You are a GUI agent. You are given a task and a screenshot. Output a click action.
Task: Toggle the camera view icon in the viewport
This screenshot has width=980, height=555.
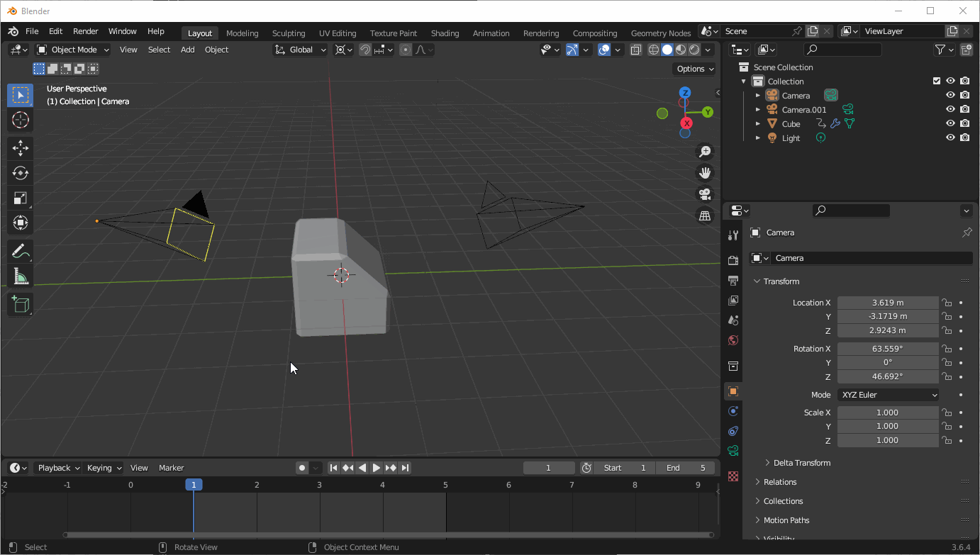pos(705,194)
